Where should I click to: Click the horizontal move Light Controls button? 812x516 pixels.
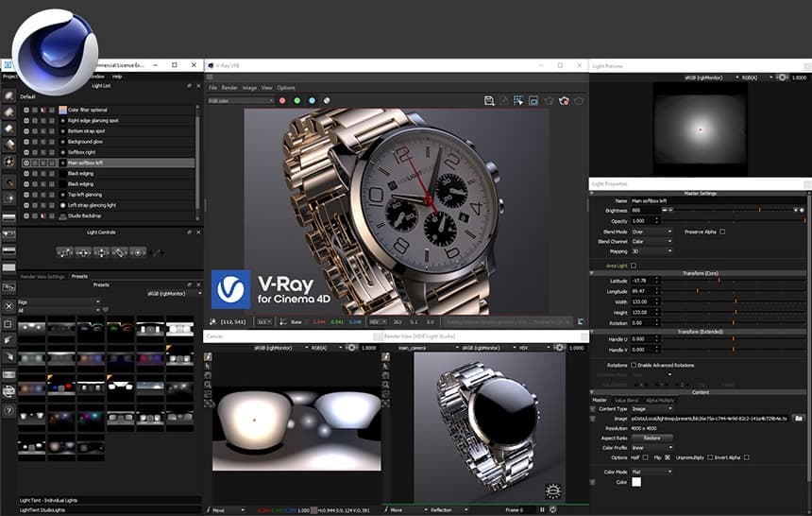point(83,252)
